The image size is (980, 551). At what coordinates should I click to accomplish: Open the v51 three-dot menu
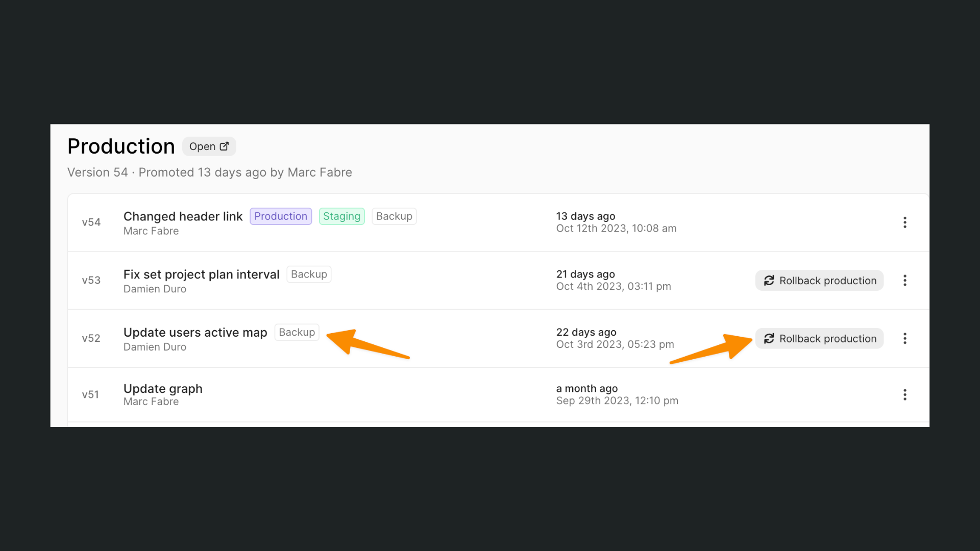point(904,395)
